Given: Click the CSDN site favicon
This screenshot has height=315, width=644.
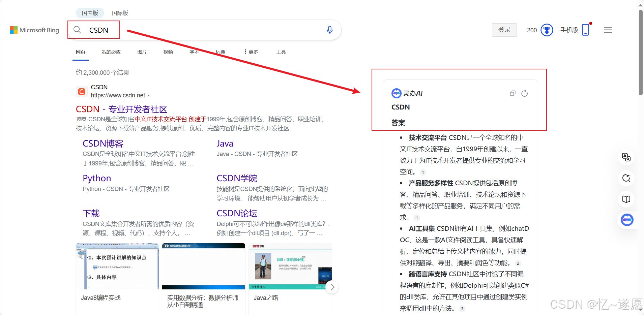Looking at the screenshot, I should [81, 91].
